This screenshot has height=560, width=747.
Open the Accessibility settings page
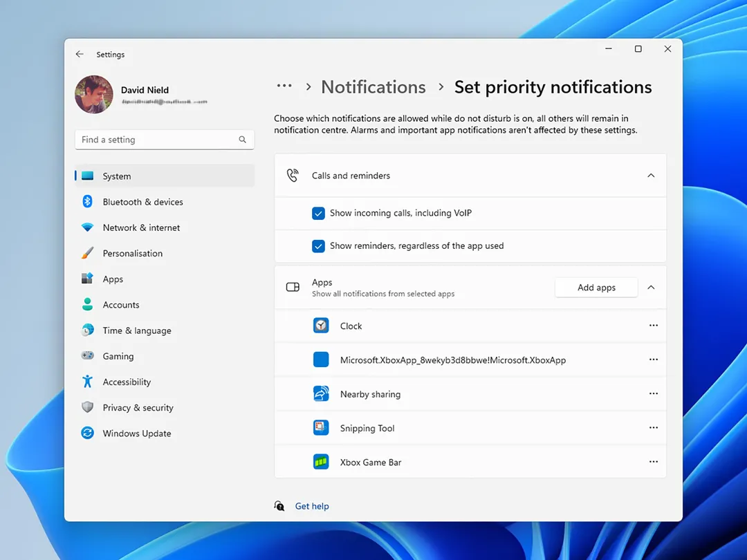165,382
